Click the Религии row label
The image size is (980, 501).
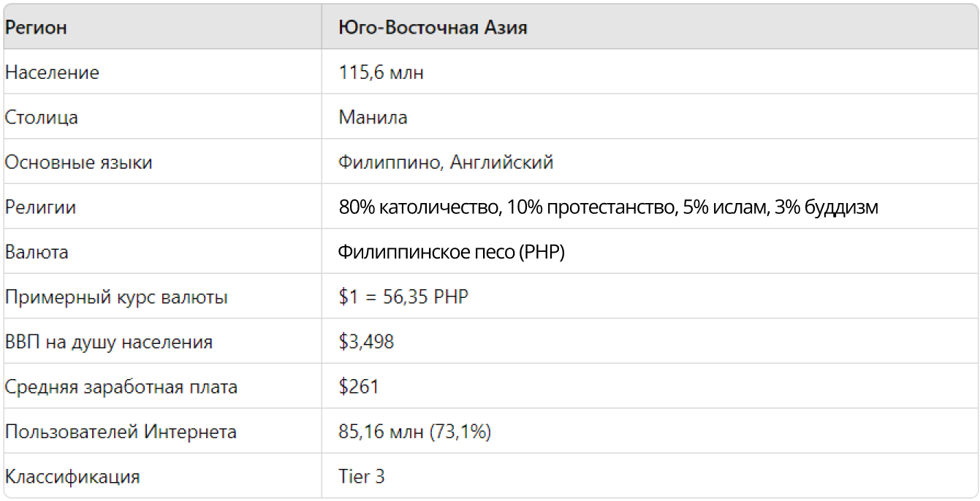[40, 207]
